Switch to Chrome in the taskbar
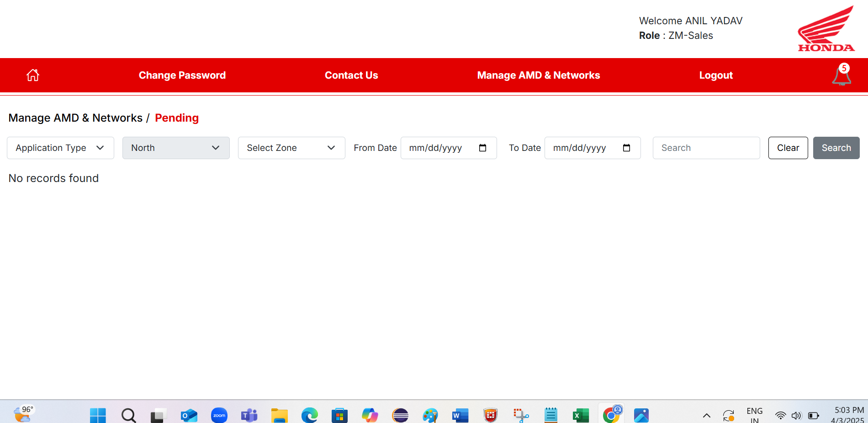868x423 pixels. 612,414
